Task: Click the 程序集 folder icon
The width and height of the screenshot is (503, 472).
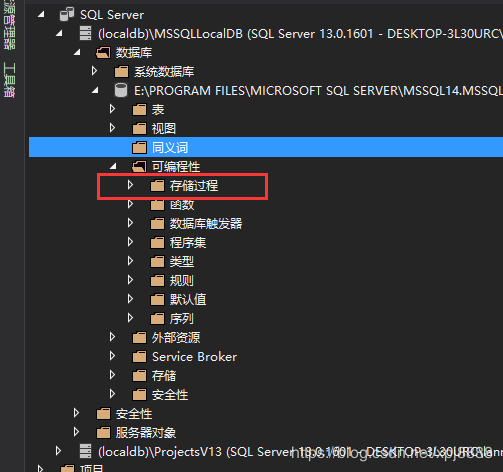Action: (x=157, y=242)
